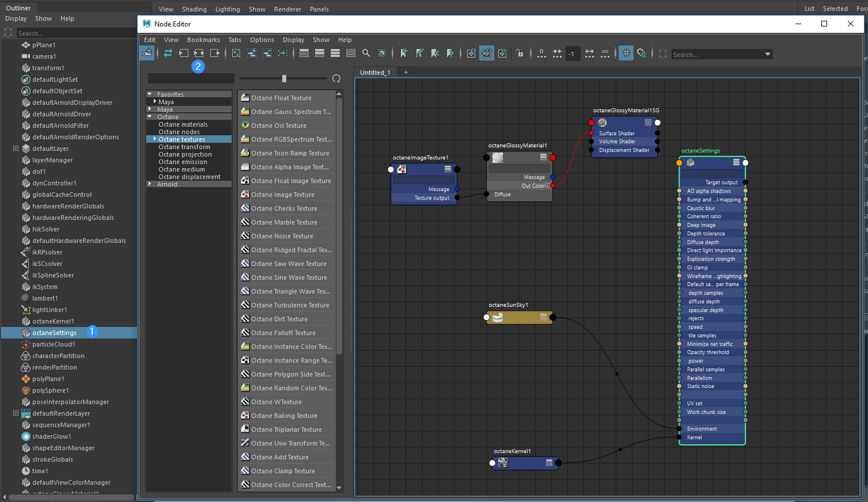Click the traversal depth value field
Screen dimensions: 868x502
tap(573, 54)
